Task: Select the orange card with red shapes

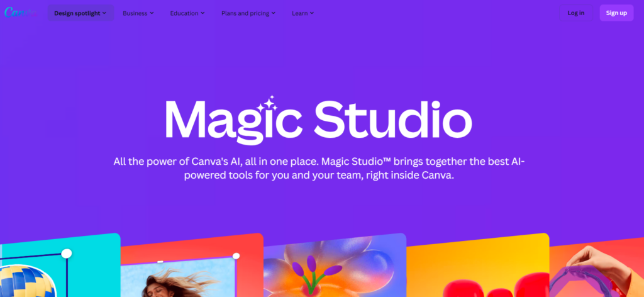Action: click(x=478, y=265)
